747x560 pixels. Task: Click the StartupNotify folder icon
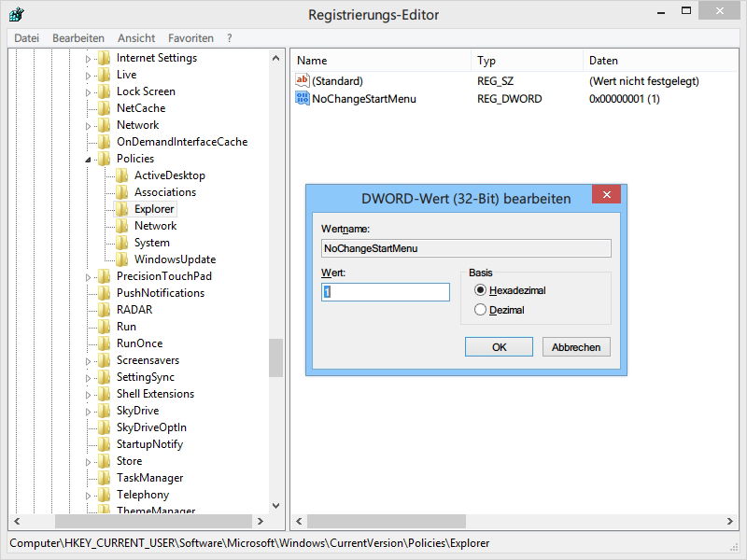pyautogui.click(x=104, y=444)
